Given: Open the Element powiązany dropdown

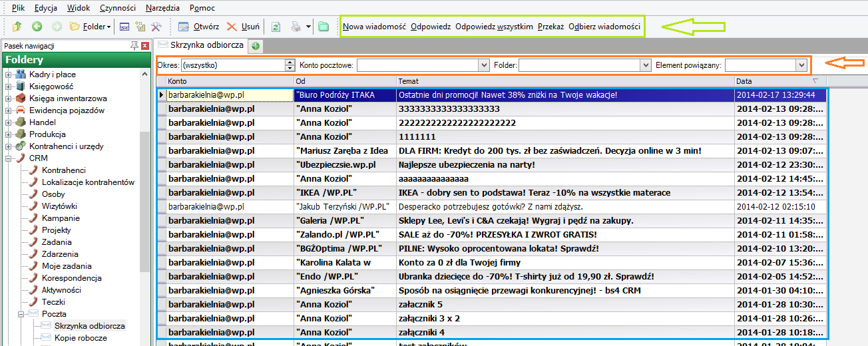Looking at the screenshot, I should (x=801, y=65).
